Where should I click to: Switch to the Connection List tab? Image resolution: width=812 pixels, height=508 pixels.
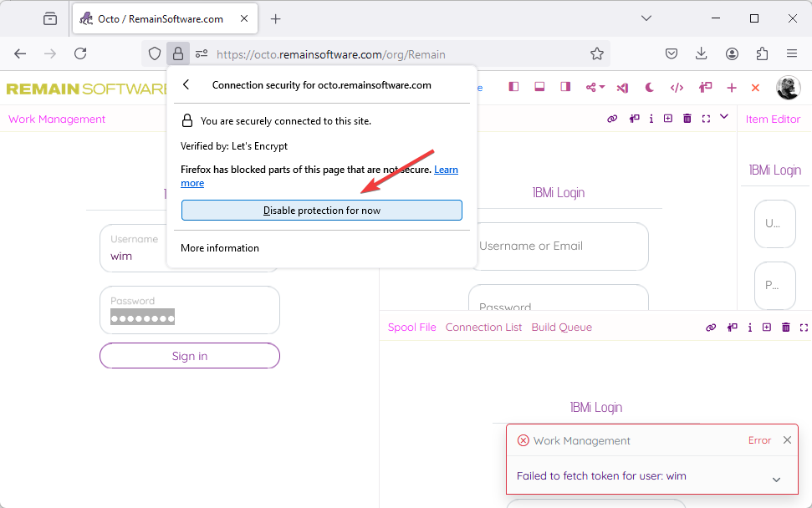coord(483,328)
